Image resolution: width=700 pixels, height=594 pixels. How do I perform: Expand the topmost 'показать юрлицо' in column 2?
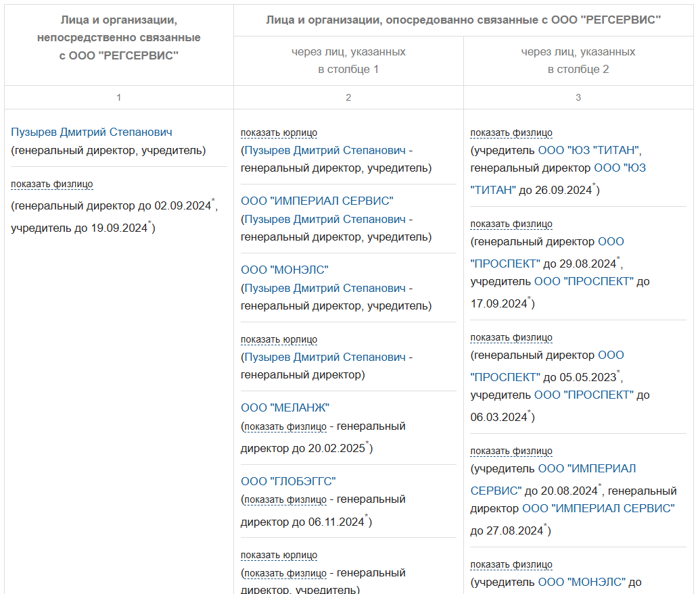(x=279, y=133)
